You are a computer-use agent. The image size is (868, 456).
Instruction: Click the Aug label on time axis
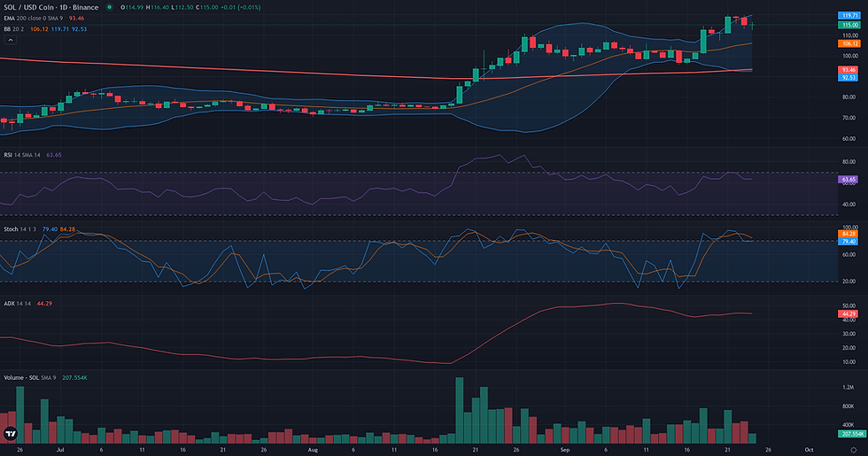(313, 450)
